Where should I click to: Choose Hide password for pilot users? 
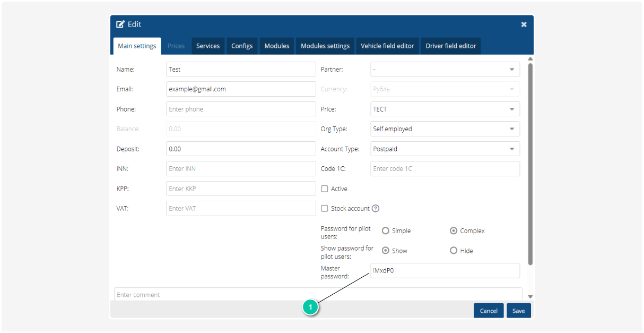click(x=454, y=251)
